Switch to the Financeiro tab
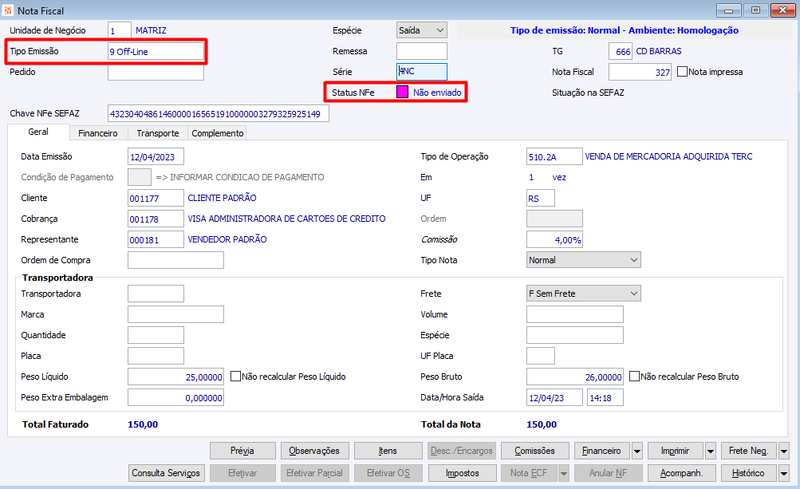Image resolution: width=800 pixels, height=489 pixels. [98, 133]
